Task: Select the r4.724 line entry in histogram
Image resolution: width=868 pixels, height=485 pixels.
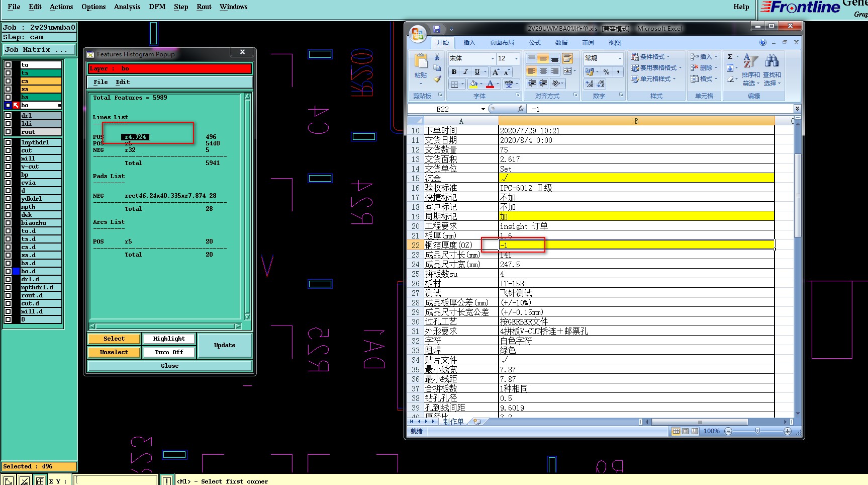Action: coord(135,137)
